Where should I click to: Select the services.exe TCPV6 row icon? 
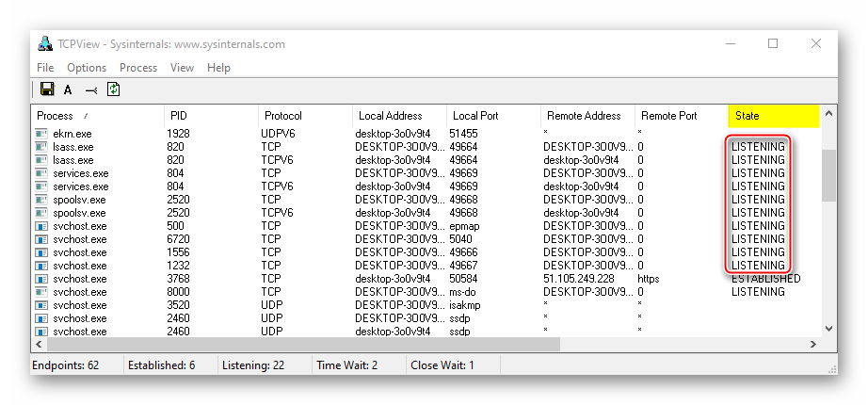coord(41,186)
